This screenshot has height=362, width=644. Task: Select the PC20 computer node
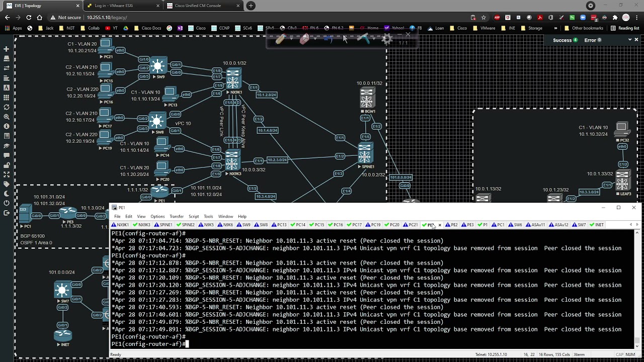[162, 169]
